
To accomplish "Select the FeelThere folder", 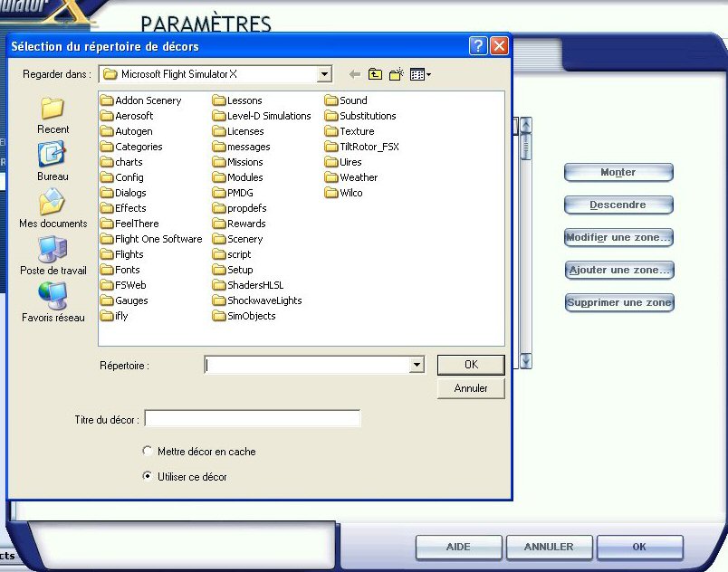I will click(129, 224).
